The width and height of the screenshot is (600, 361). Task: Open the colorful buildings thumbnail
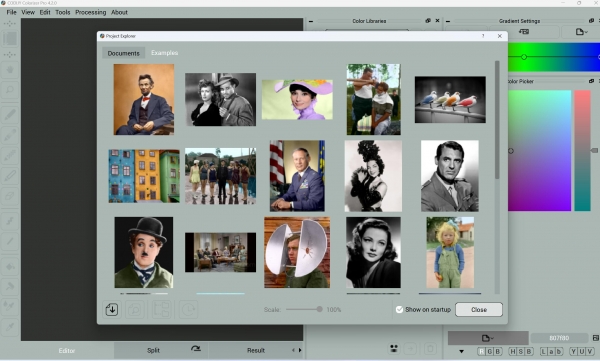pos(144,176)
